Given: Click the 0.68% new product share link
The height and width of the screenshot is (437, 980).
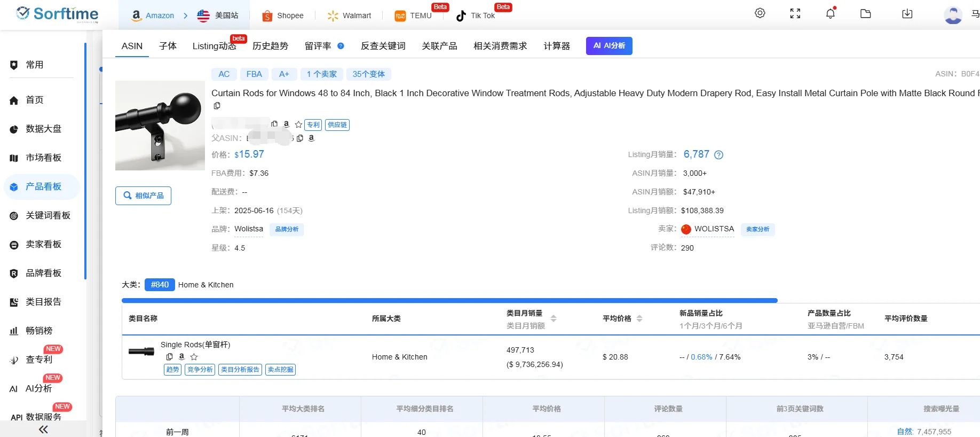Looking at the screenshot, I should pos(701,357).
